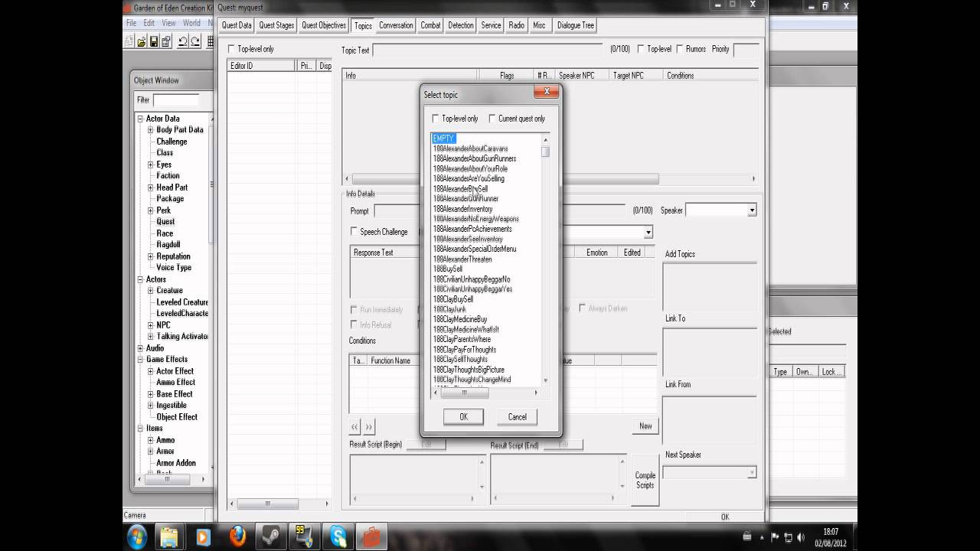
Task: Expand Actor Data in Object Window
Action: click(x=140, y=119)
